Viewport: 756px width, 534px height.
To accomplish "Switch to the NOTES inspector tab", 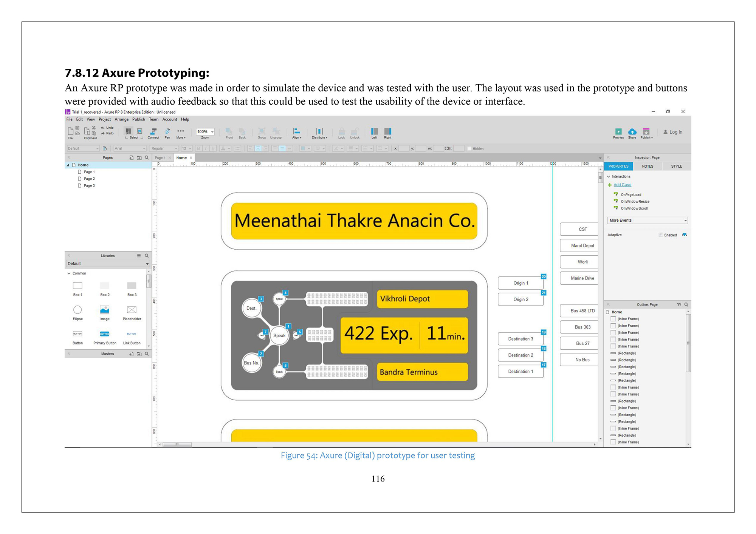I will (x=648, y=167).
